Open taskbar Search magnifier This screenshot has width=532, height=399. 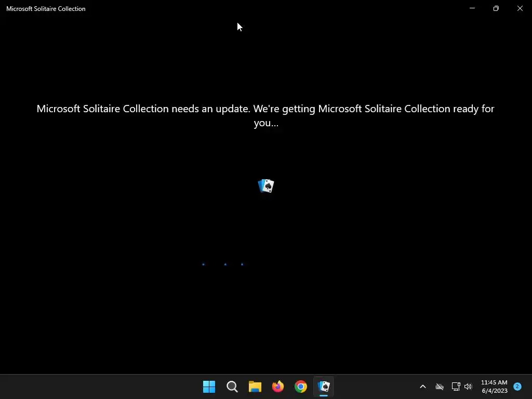coord(232,387)
